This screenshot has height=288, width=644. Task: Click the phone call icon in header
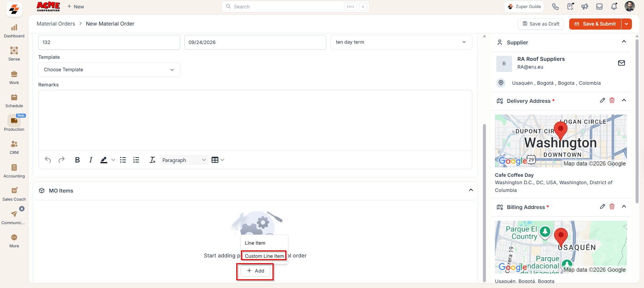point(555,7)
